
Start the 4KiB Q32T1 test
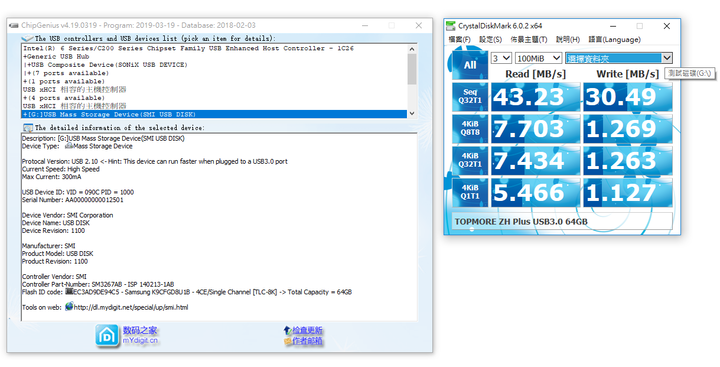470,160
